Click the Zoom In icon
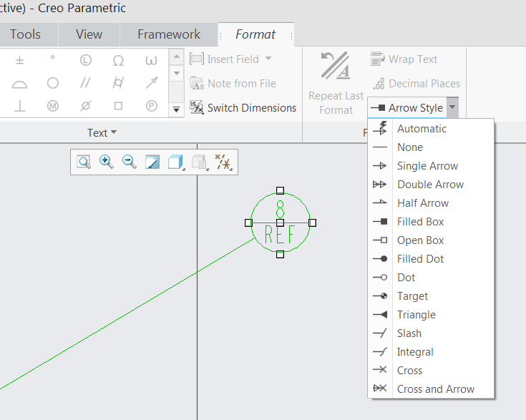Viewport: 526px width, 420px height. 107,162
